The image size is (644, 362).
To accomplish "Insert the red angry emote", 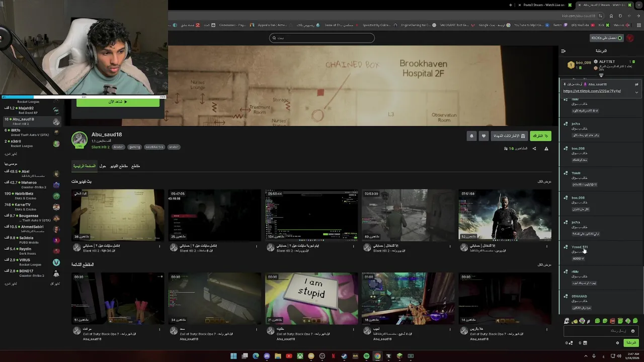I will click(x=612, y=321).
